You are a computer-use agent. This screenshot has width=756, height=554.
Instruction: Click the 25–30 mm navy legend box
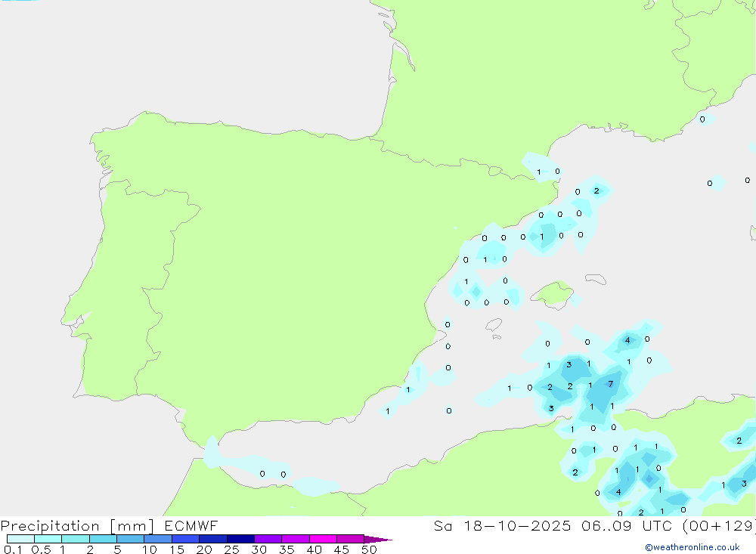[x=240, y=539]
